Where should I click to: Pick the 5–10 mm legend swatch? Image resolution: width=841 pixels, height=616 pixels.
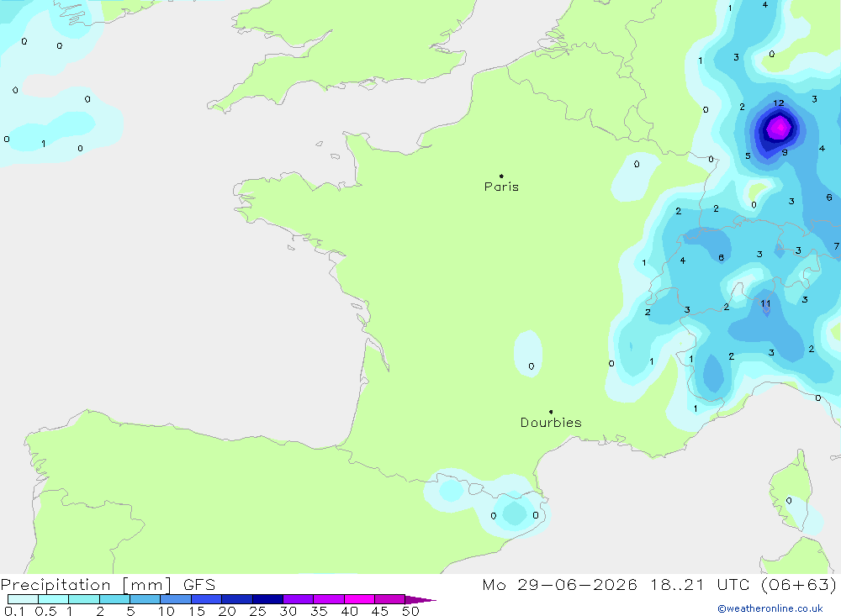[x=145, y=599]
